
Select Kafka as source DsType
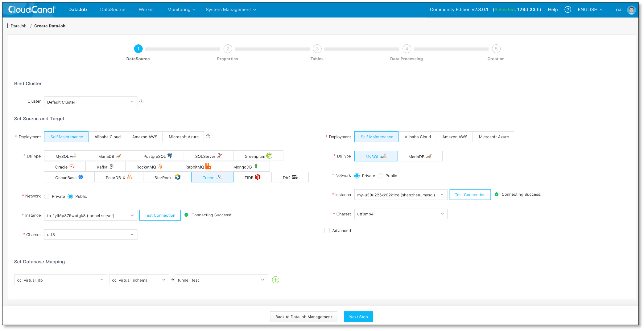tap(105, 167)
